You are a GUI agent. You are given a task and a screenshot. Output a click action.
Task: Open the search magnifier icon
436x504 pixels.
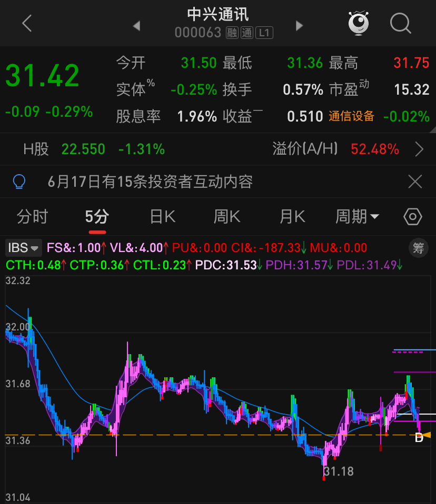pos(401,23)
